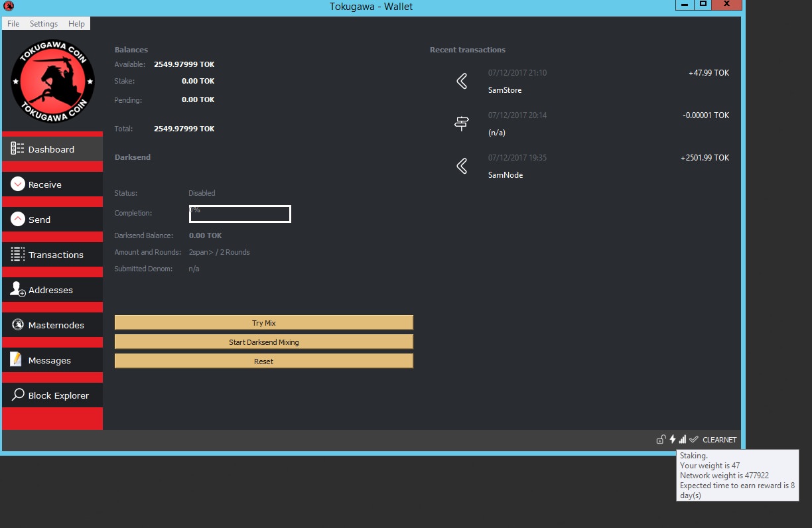Click the '2span> / 2 Rounds' value
Viewport: 812px width, 528px height.
(x=220, y=252)
